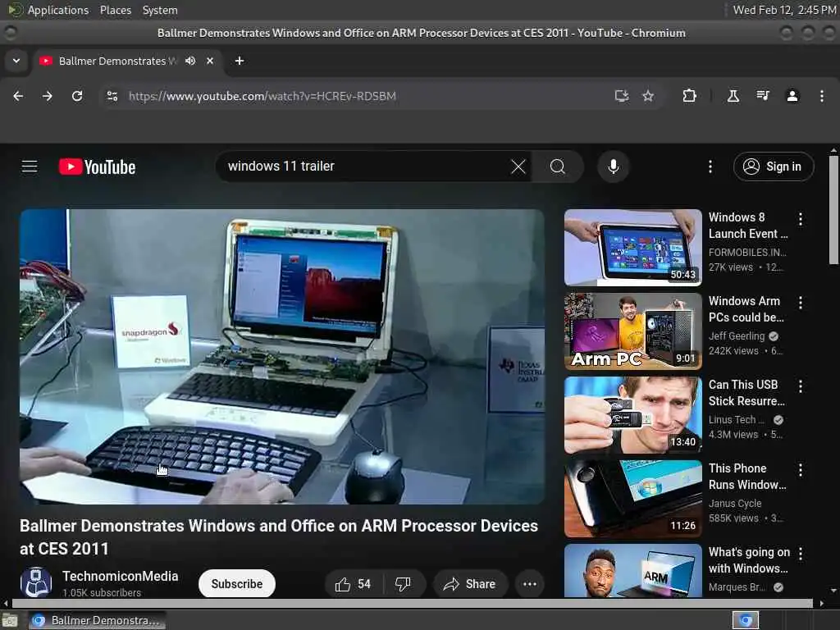Click the show desktop icon in taskbar
This screenshot has height=630, width=840.
pos(10,620)
